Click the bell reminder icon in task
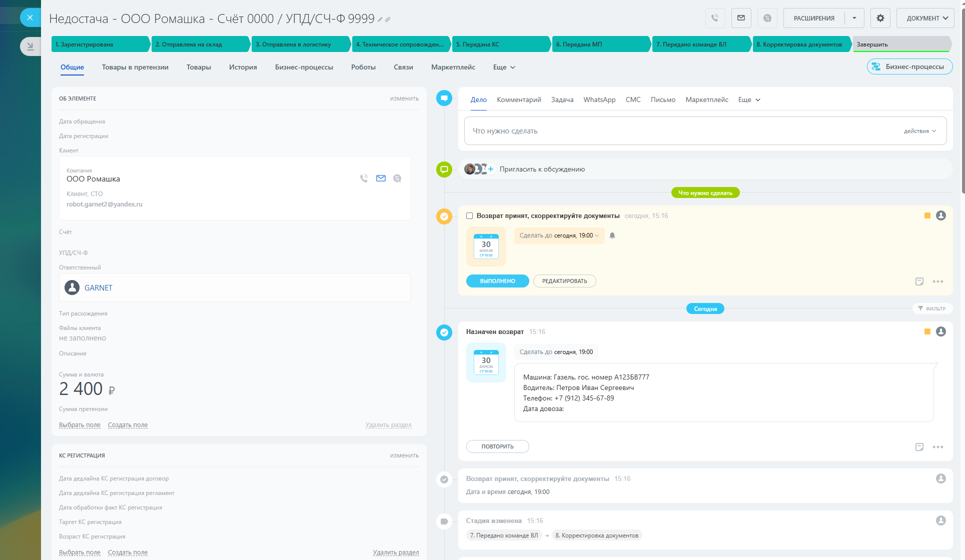 612,235
